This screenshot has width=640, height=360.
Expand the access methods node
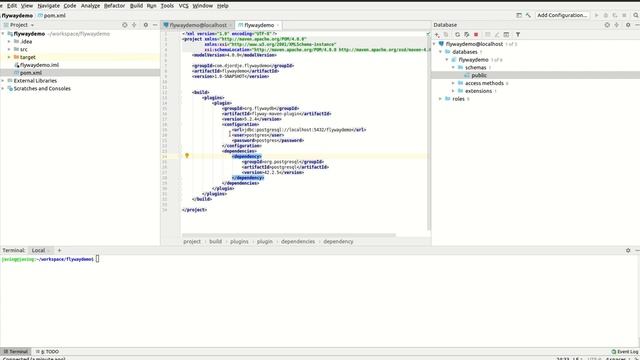[x=453, y=83]
